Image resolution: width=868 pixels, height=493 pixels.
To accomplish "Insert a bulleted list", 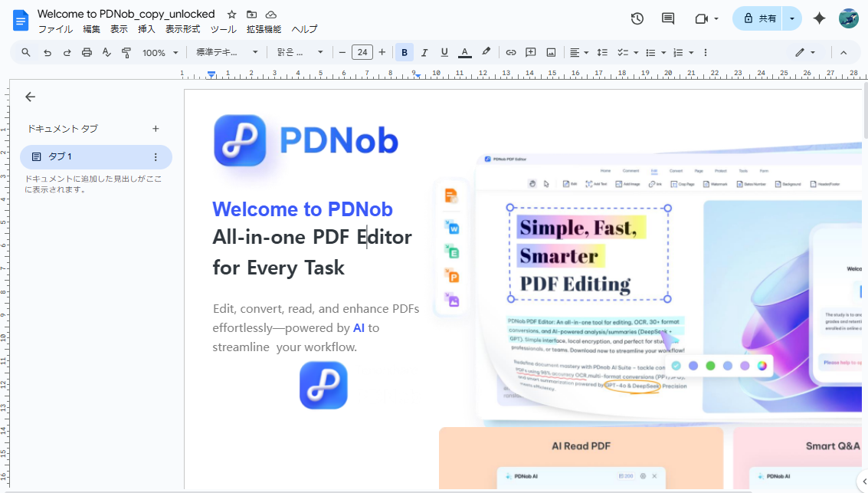I will 651,53.
